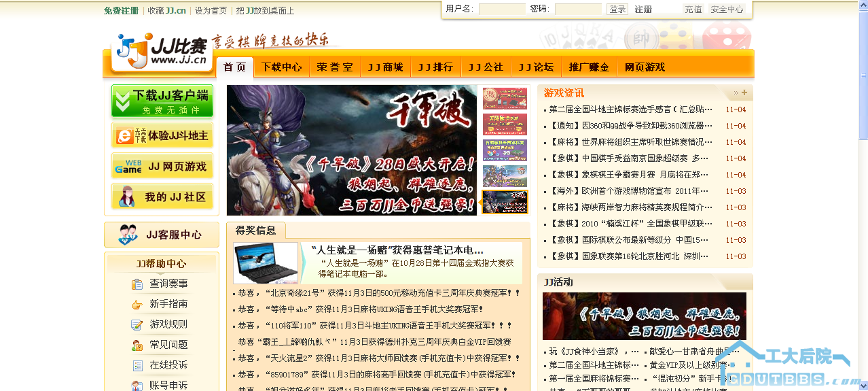The height and width of the screenshot is (391, 868).
Task: Open the JJ公社 nav tab
Action: pyautogui.click(x=486, y=67)
